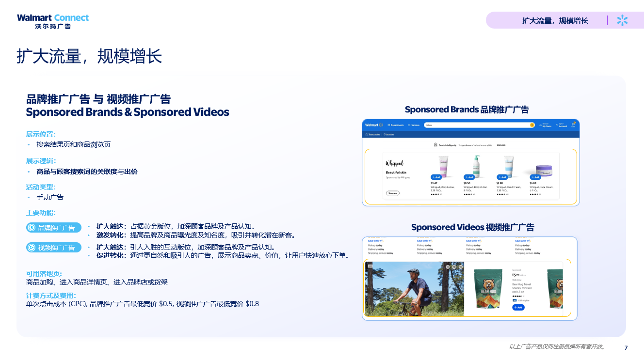The image size is (644, 360).
Task: Open My Items in Walmart header
Action: pyautogui.click(x=546, y=125)
